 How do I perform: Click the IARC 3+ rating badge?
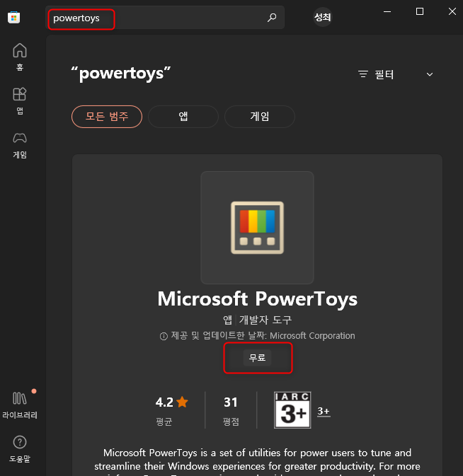(292, 410)
